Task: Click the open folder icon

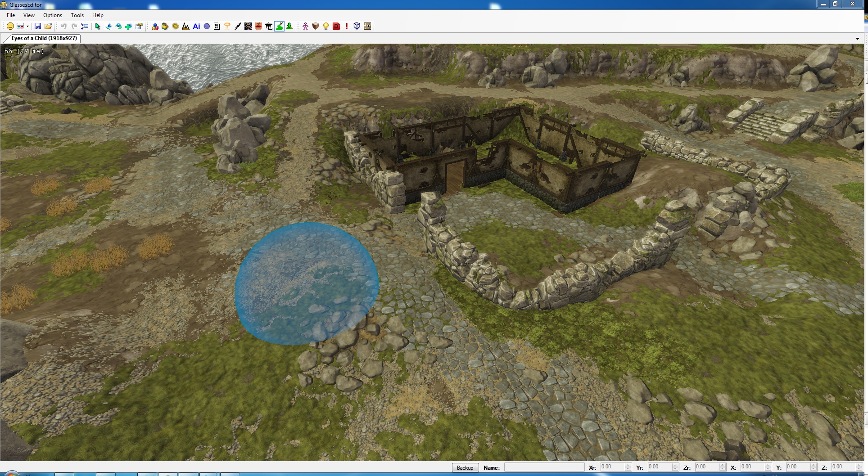Action: coord(48,27)
